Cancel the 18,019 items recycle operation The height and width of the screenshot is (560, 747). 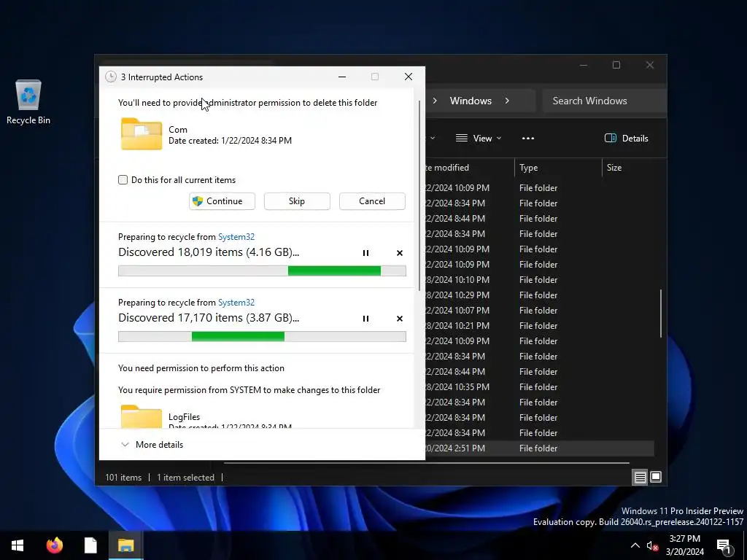400,253
